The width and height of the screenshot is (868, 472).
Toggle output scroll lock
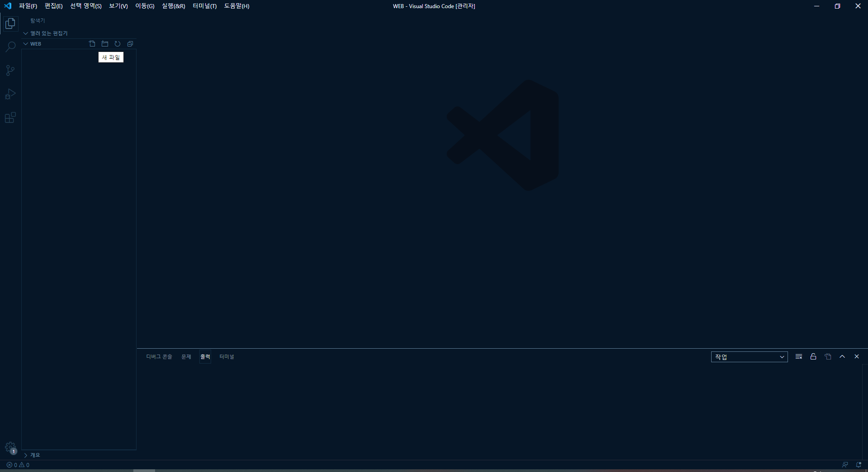(813, 356)
